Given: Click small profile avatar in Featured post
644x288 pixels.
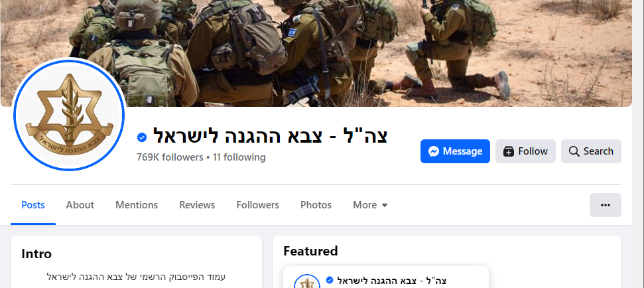Looking at the screenshot, I should point(307,283).
